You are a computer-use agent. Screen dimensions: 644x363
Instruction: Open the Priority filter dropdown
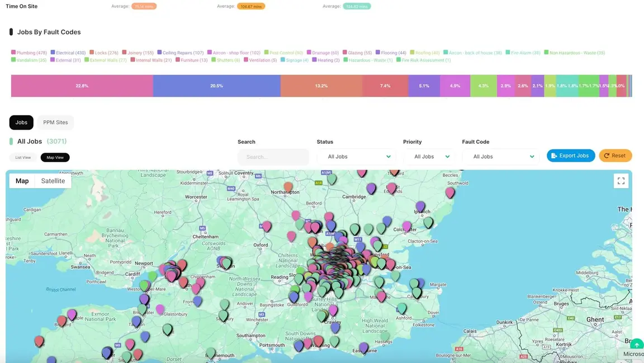point(428,157)
